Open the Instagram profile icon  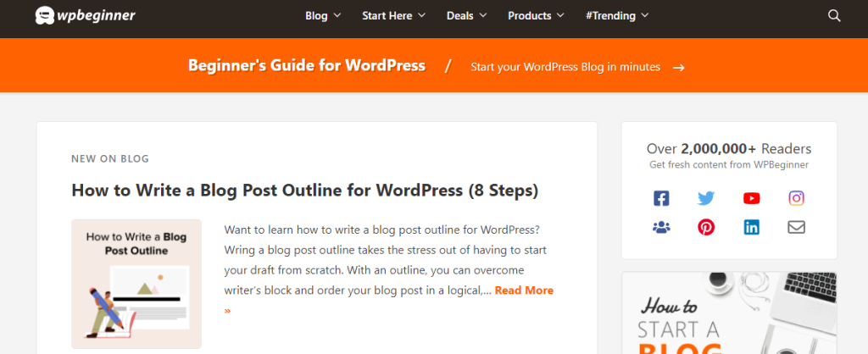coord(796,198)
